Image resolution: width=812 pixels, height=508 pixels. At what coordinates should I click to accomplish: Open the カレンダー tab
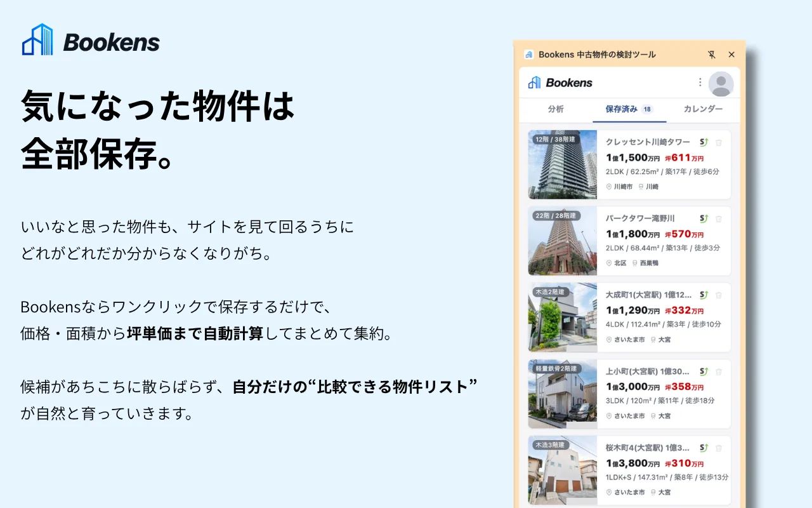(703, 109)
